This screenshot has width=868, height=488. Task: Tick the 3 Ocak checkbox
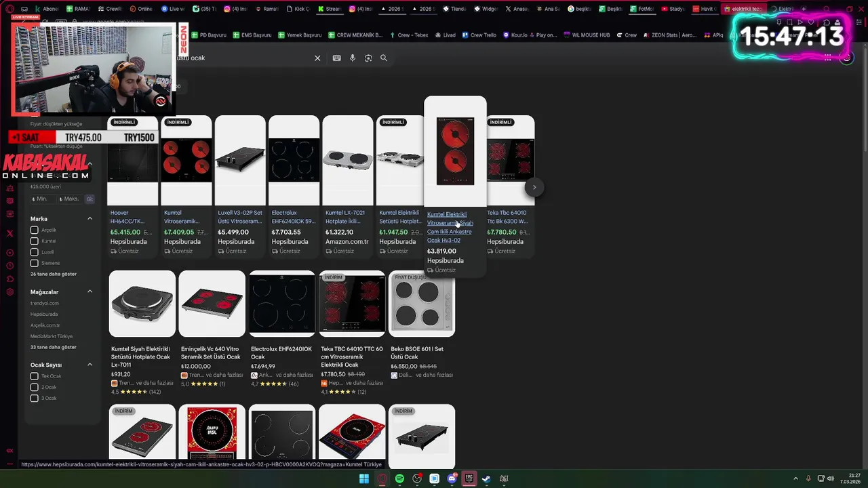34,398
